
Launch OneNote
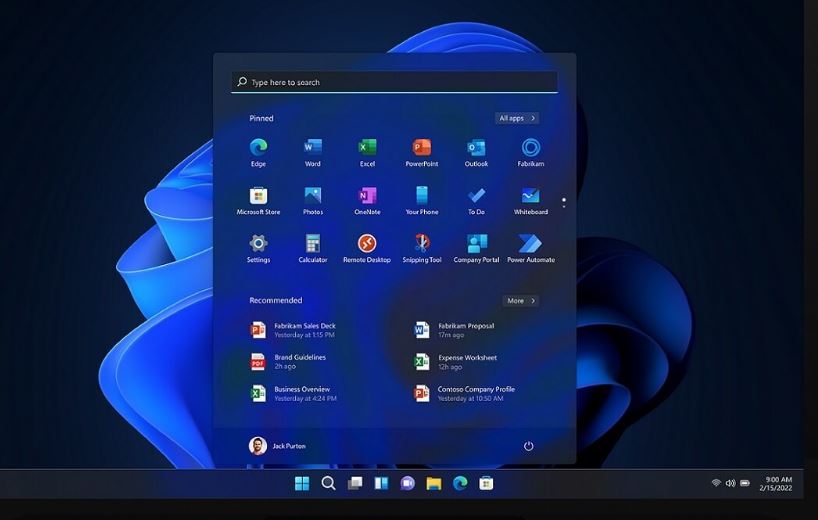[367, 201]
